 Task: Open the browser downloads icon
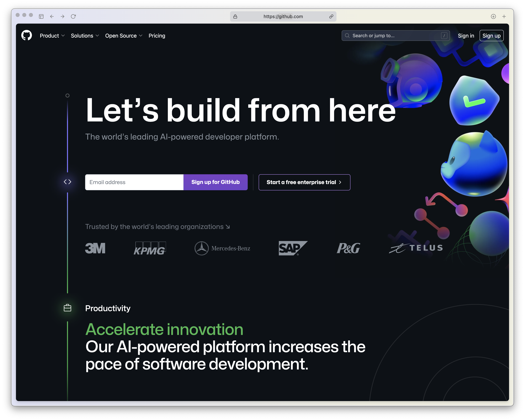493,16
